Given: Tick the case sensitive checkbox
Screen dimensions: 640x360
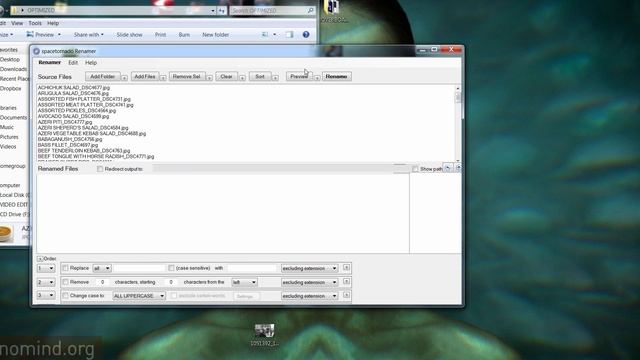Looking at the screenshot, I should (x=171, y=268).
